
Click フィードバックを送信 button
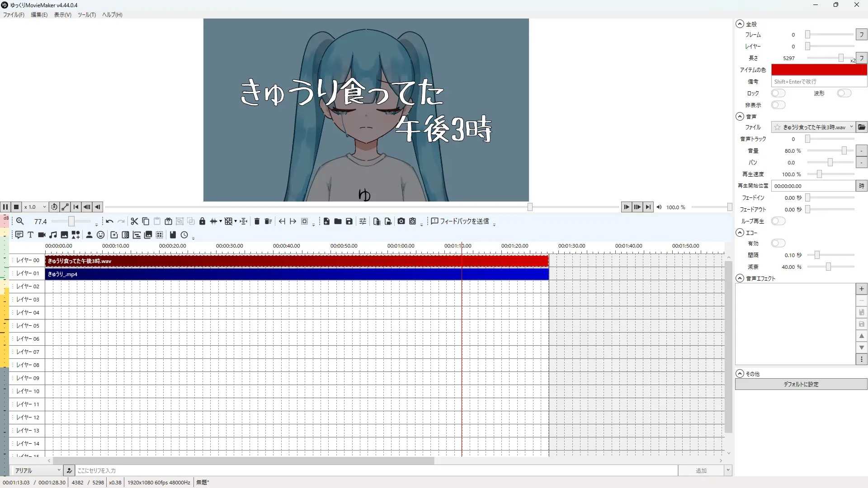click(x=460, y=221)
